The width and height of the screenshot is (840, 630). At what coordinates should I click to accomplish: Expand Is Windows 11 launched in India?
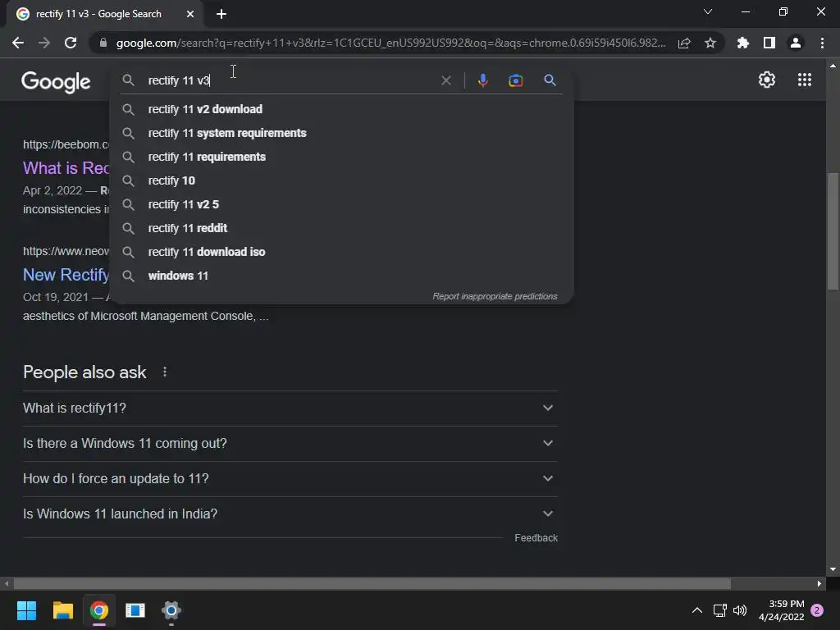click(290, 514)
